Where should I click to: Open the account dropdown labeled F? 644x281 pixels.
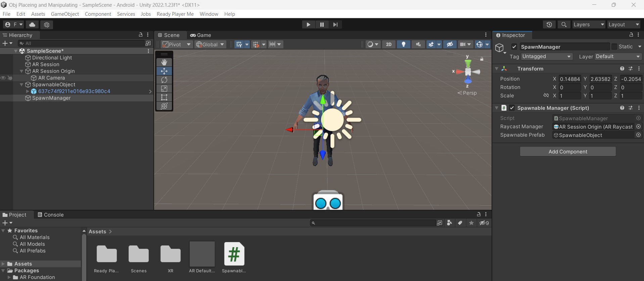pos(13,25)
